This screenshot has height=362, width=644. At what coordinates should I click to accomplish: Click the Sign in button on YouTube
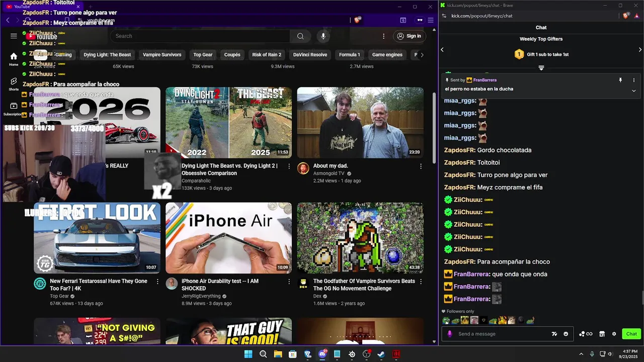409,36
